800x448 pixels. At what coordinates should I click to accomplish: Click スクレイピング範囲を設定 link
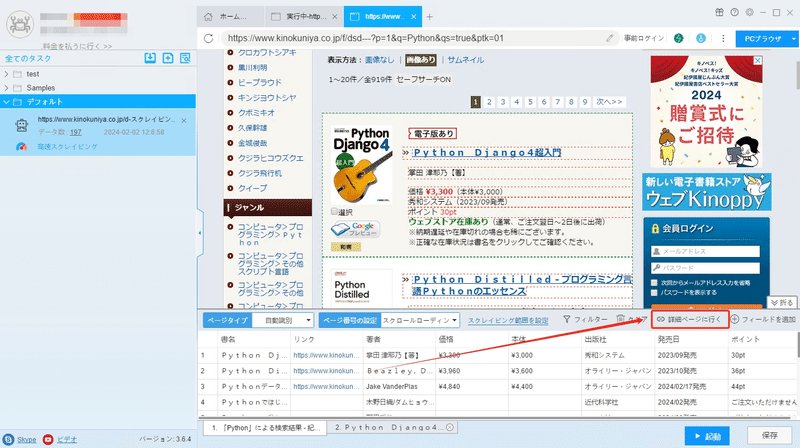pos(508,321)
